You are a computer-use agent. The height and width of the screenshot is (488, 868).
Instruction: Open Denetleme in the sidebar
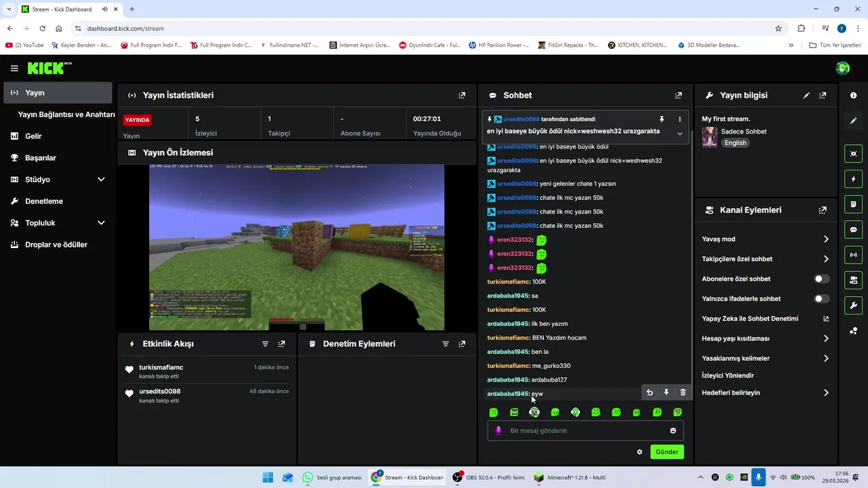58,201
